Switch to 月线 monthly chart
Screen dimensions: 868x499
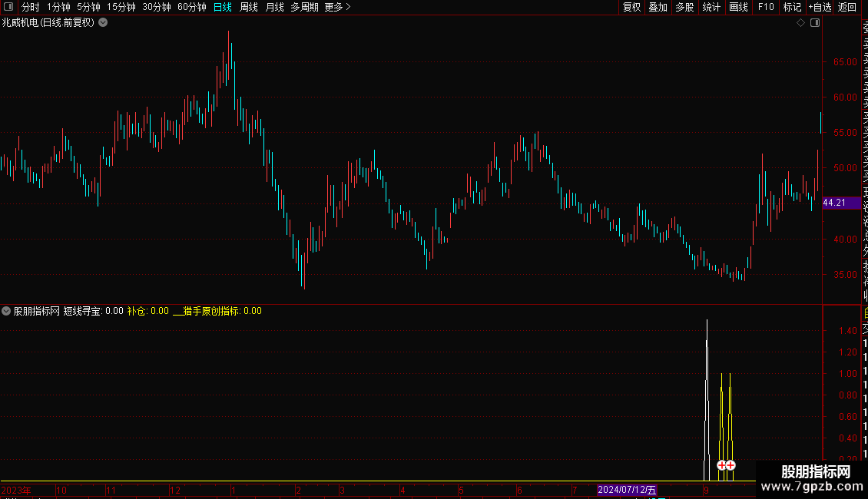[x=274, y=7]
